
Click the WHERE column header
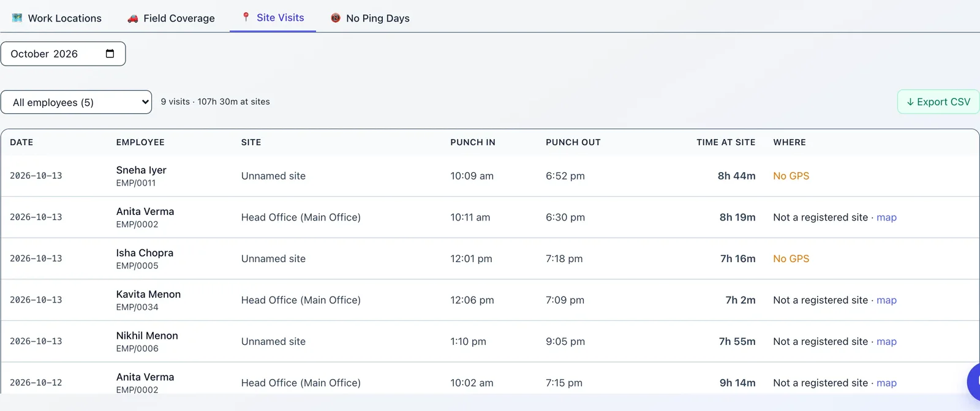click(790, 142)
